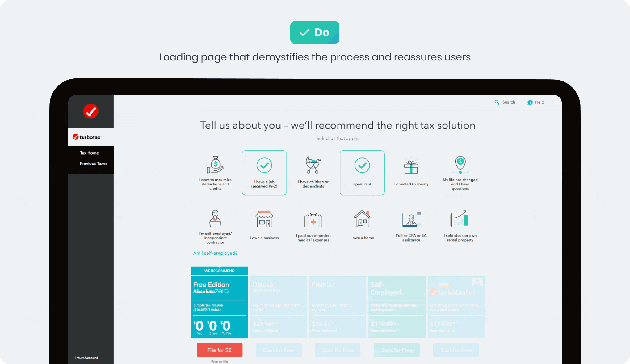The image size is (630, 364).
Task: Click the 'Am I self-employed?' link
Action: [215, 253]
